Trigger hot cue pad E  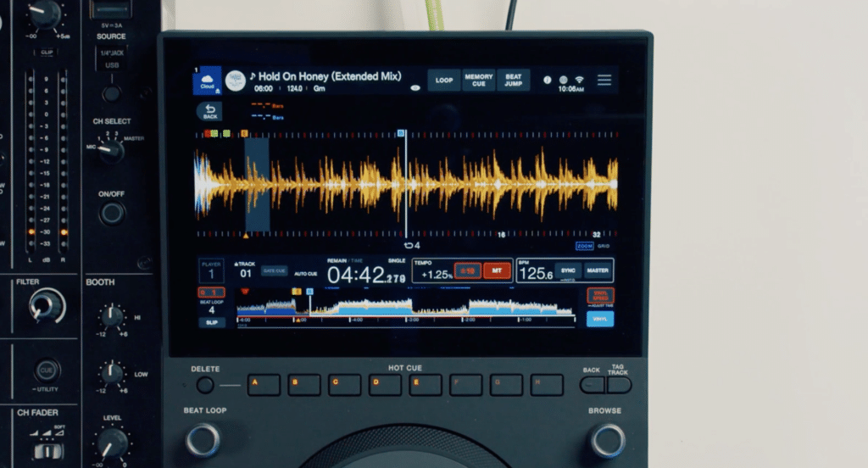tap(426, 385)
